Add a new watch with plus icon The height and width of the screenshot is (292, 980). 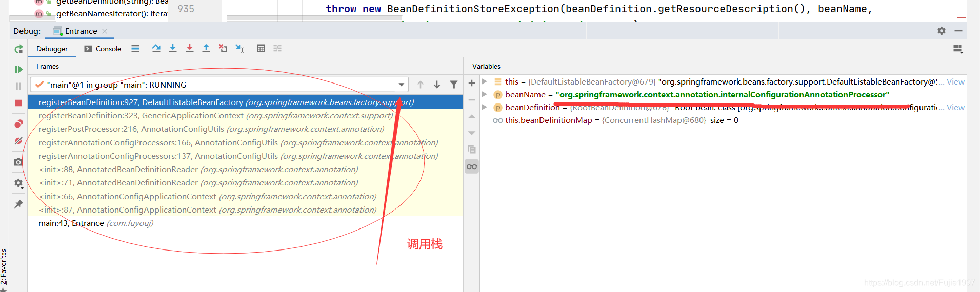pyautogui.click(x=472, y=83)
